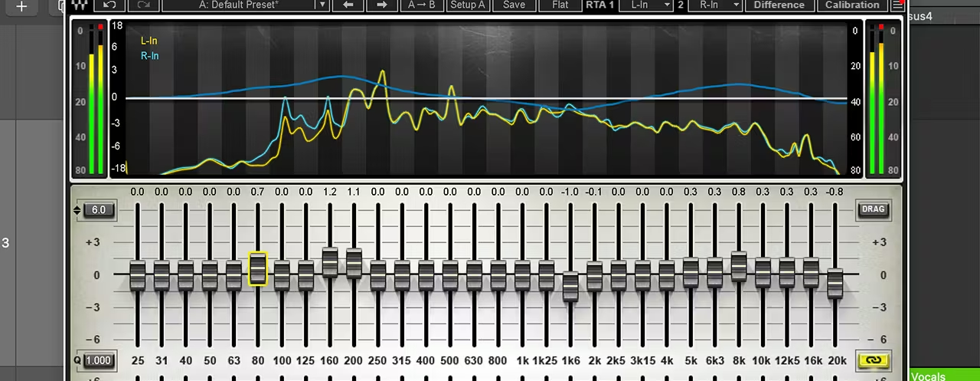Image resolution: width=980 pixels, height=381 pixels.
Task: Open the Calibration option
Action: coord(852,5)
